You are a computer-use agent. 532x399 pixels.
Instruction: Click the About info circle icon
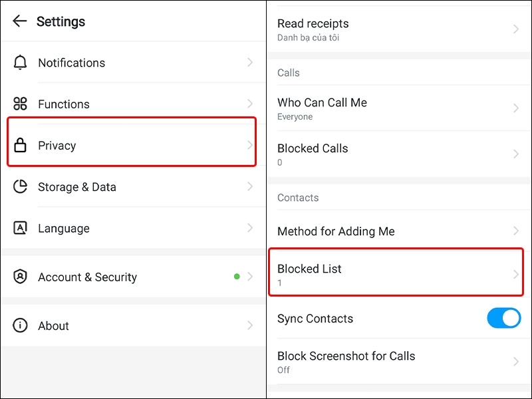20,325
